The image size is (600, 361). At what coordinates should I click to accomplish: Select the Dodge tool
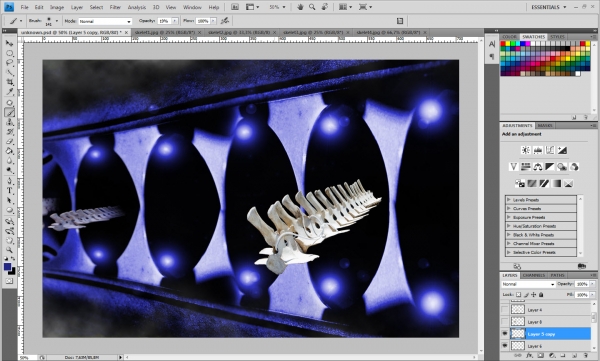click(x=9, y=170)
